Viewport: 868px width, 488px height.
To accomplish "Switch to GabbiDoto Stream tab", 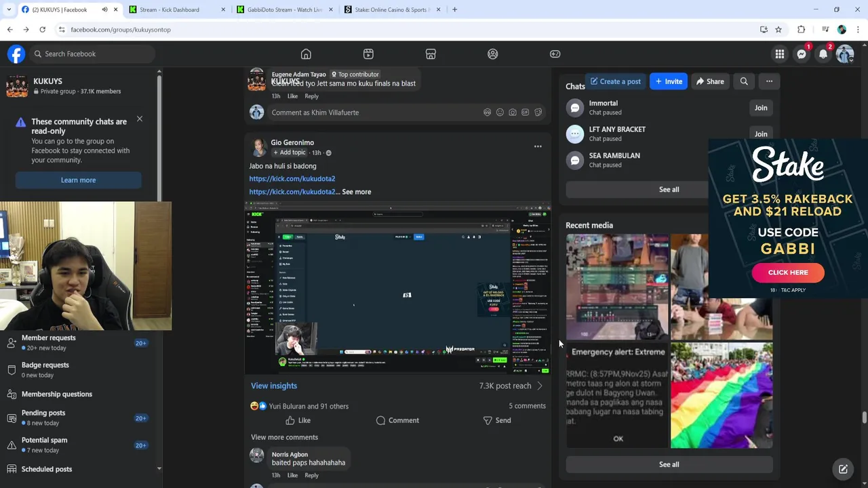I will click(x=284, y=9).
